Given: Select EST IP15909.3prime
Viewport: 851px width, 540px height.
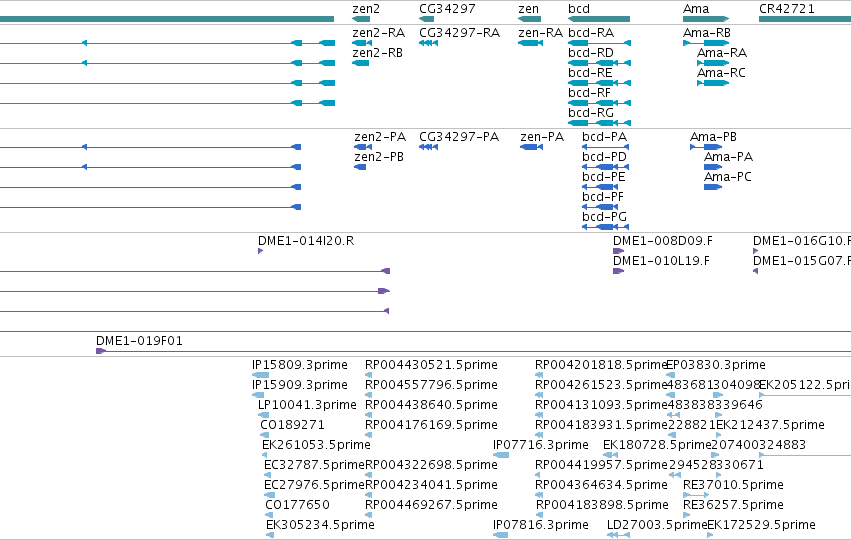Looking at the screenshot, I should tap(258, 395).
